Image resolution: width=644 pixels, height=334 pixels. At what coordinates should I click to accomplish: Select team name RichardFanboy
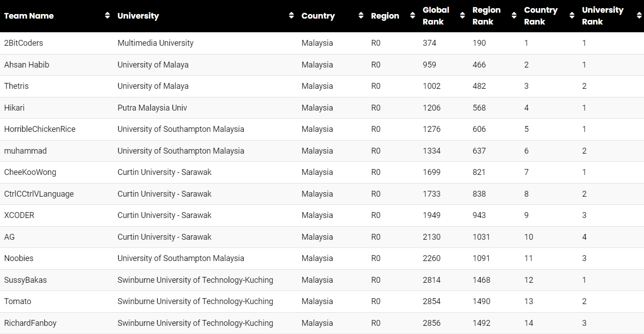(30, 323)
